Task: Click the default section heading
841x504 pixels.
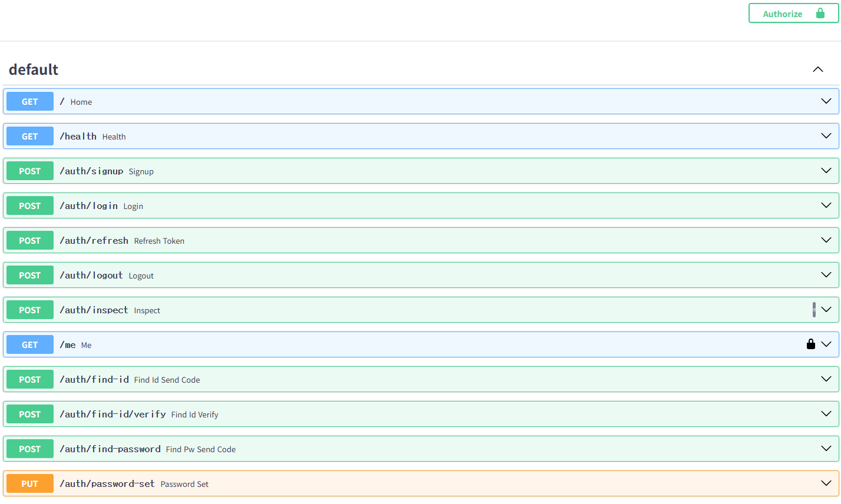Action: click(34, 69)
